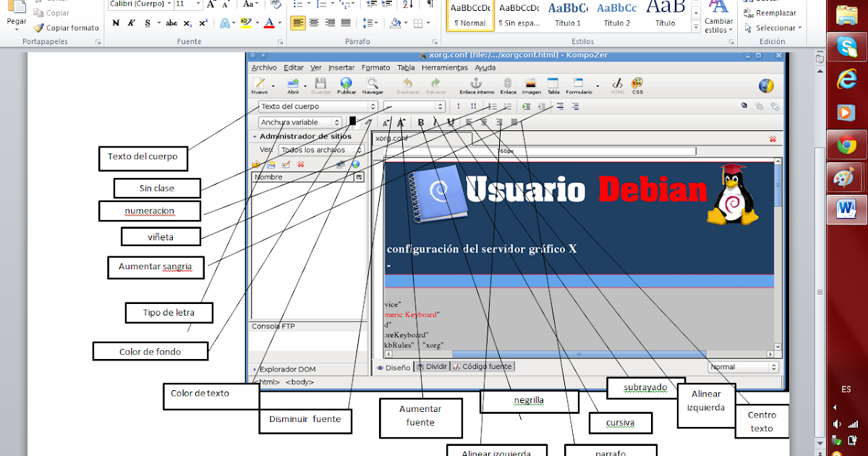Click the HTML icon in the KompoZer toolbar
Viewport: 868px width, 456px height.
click(x=618, y=86)
